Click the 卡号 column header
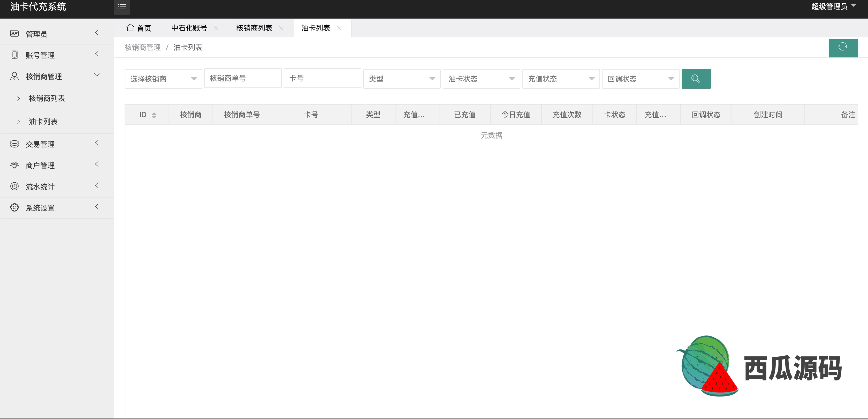Screen dimensions: 868x419 (x=311, y=115)
